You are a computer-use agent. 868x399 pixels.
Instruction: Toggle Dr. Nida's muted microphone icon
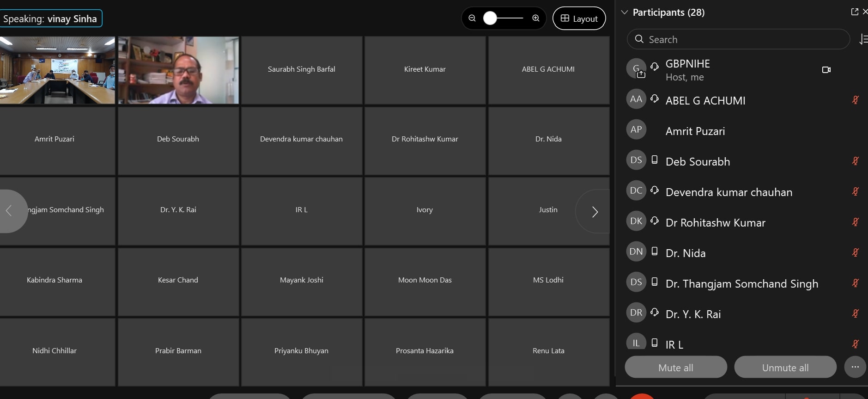click(855, 252)
